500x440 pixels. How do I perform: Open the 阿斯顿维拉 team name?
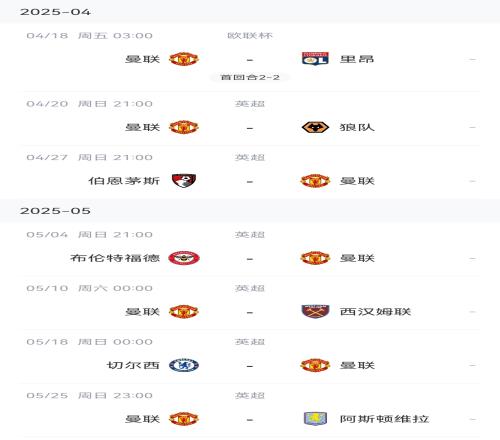point(384,419)
